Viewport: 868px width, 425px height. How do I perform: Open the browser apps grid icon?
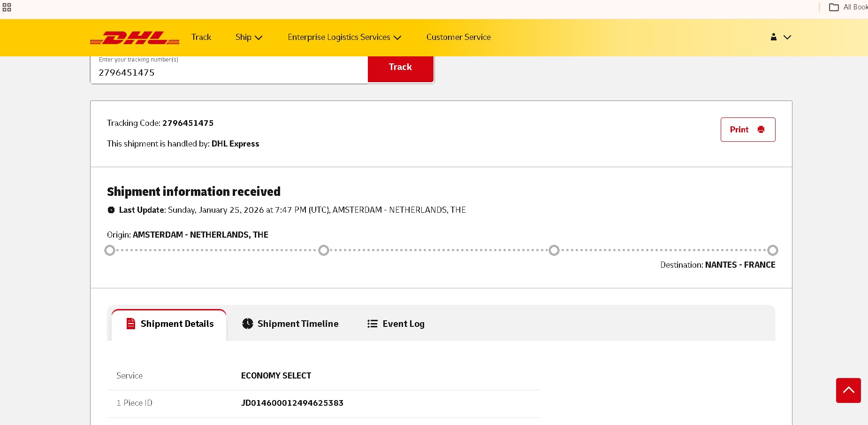(7, 7)
